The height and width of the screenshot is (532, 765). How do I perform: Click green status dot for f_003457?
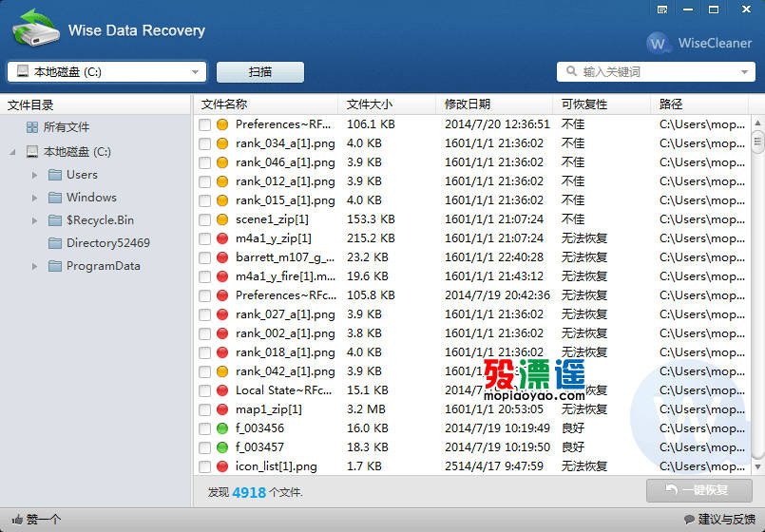[x=222, y=447]
